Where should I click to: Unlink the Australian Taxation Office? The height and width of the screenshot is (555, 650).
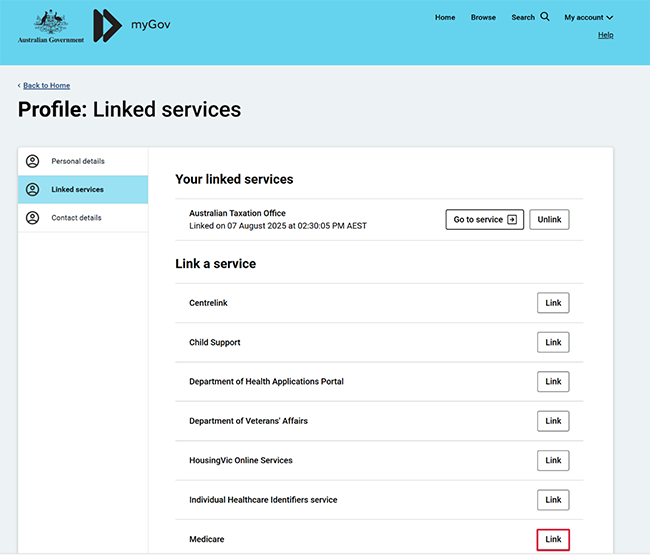click(549, 219)
